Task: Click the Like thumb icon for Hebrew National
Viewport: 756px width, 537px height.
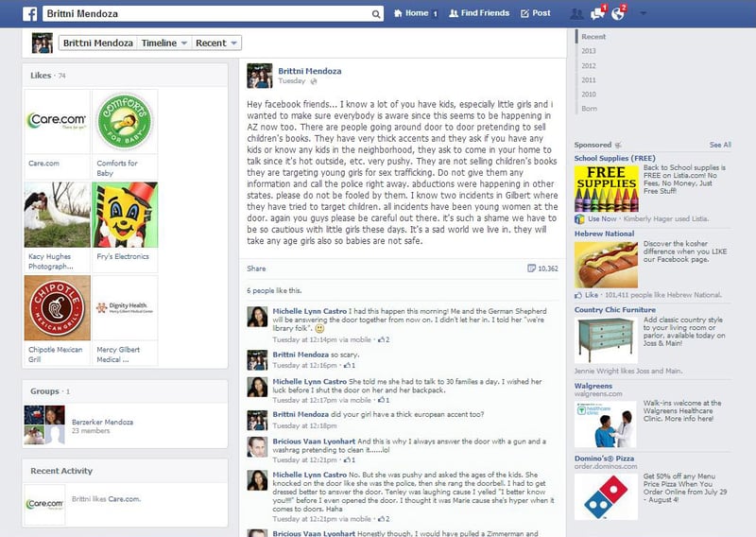Action: pyautogui.click(x=578, y=295)
